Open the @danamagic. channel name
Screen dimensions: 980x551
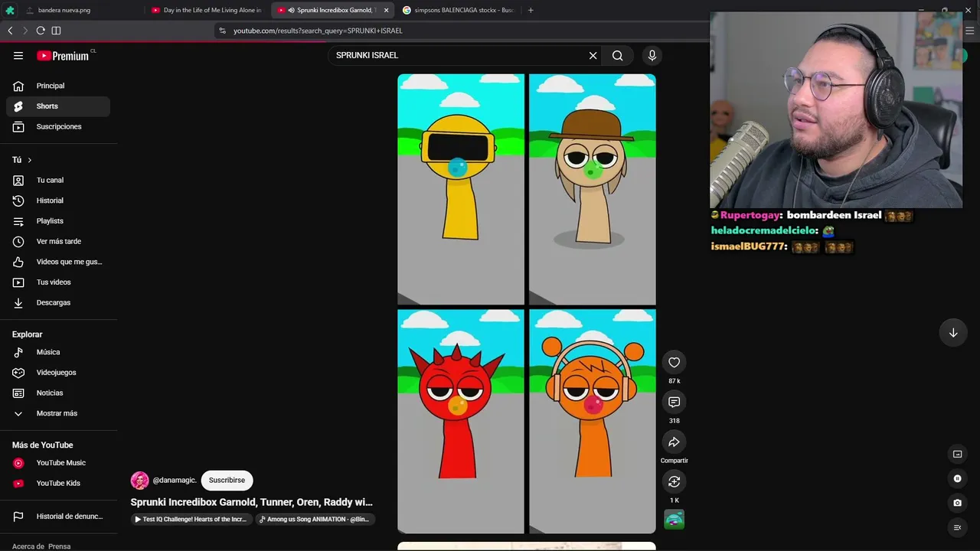[175, 480]
